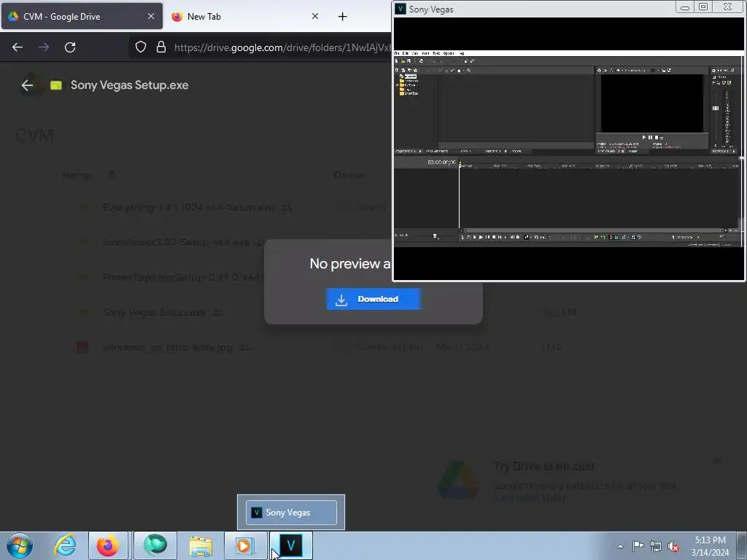Dismiss the 'Try Drive at no cost' banner
The width and height of the screenshot is (747, 560).
(718, 461)
